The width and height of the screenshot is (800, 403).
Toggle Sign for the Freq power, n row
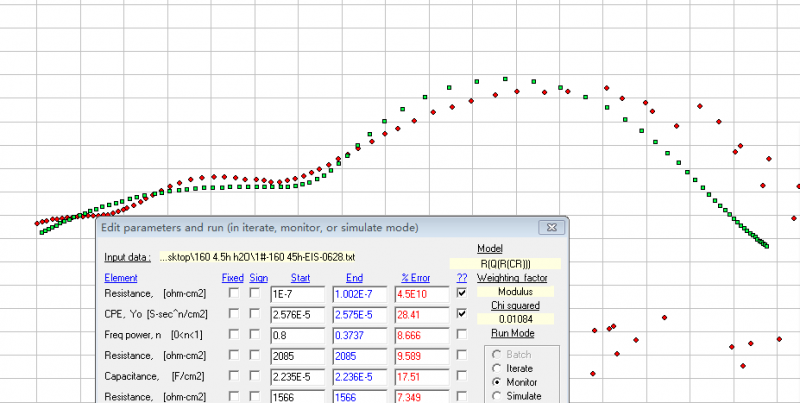pyautogui.click(x=255, y=334)
